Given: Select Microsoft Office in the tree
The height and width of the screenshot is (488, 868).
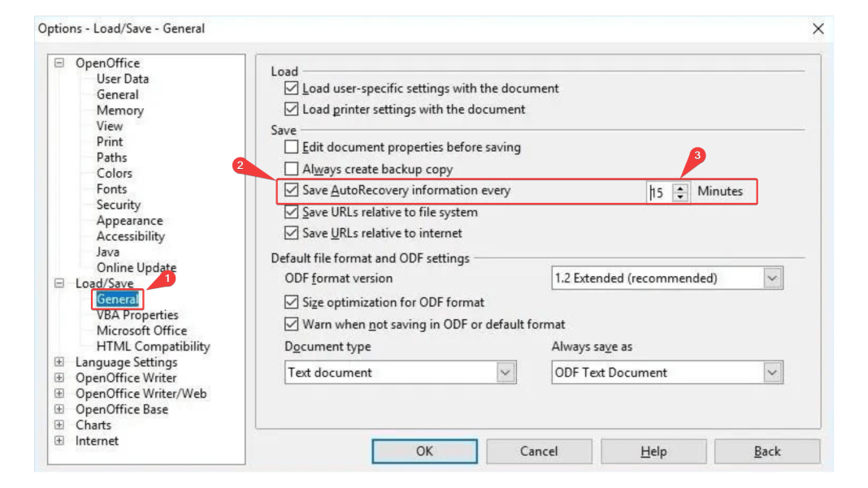Looking at the screenshot, I should pos(141,330).
